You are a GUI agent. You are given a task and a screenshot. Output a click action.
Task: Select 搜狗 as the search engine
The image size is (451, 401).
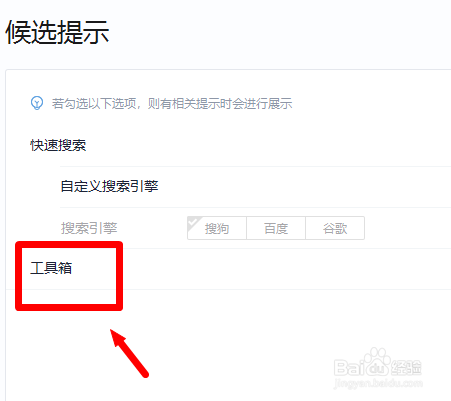(x=217, y=228)
